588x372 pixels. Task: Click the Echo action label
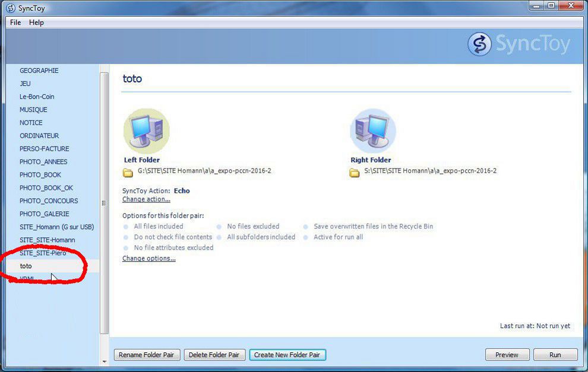[x=182, y=190]
